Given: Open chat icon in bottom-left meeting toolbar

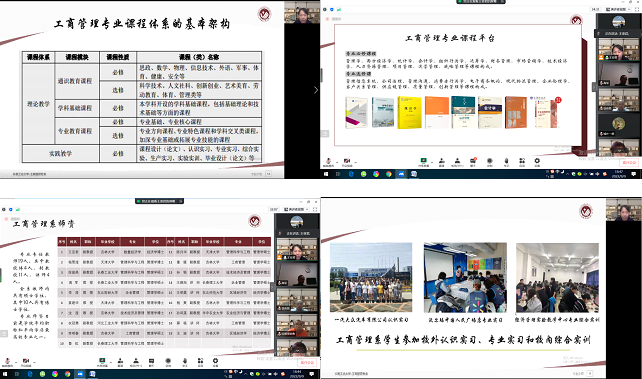Looking at the screenshot, I should [151, 361].
